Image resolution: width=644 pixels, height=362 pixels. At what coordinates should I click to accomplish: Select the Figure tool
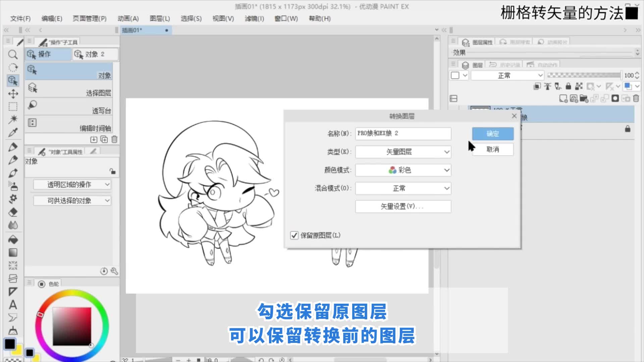coord(13,265)
